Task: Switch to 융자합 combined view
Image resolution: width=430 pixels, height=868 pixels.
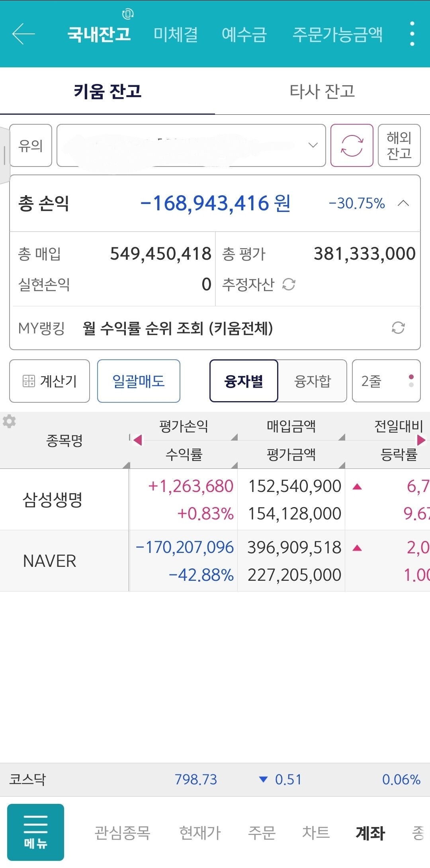Action: click(x=313, y=380)
